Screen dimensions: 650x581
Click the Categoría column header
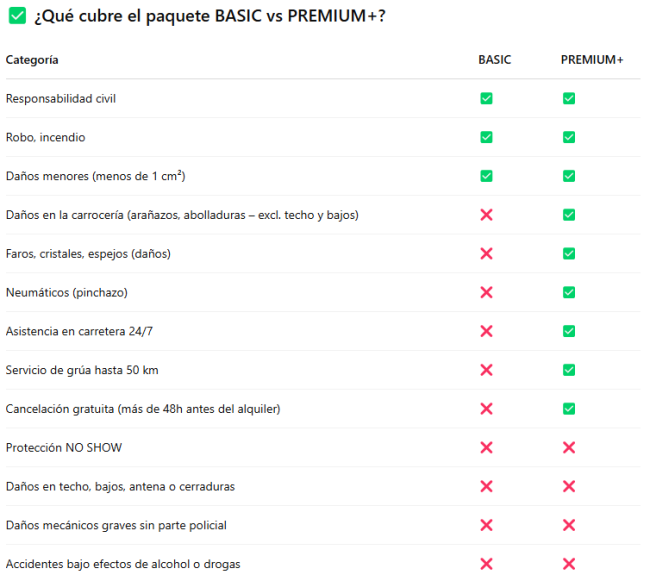tap(32, 60)
